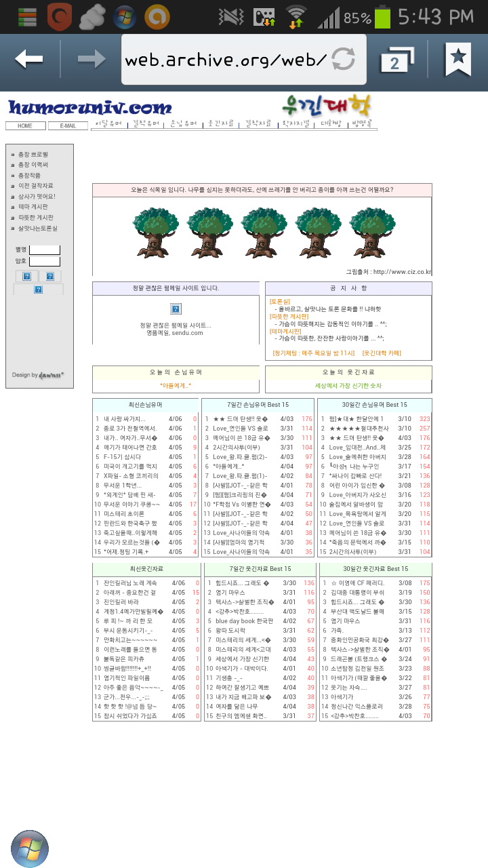Open 세상에서 가장 신기한 숫자 link
Image resolution: width=488 pixels, height=868 pixels.
pyautogui.click(x=348, y=386)
